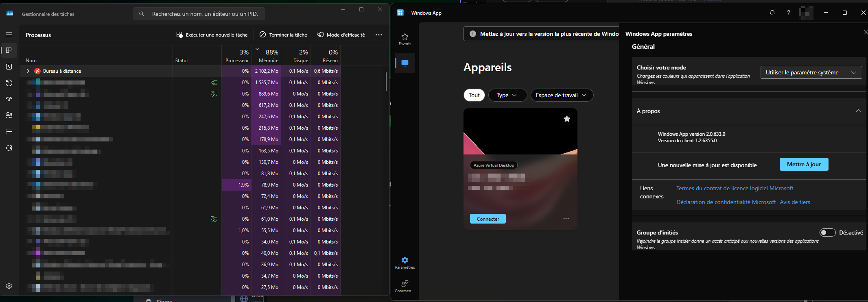Open the Type filter dropdown
868x302 pixels.
[x=507, y=95]
